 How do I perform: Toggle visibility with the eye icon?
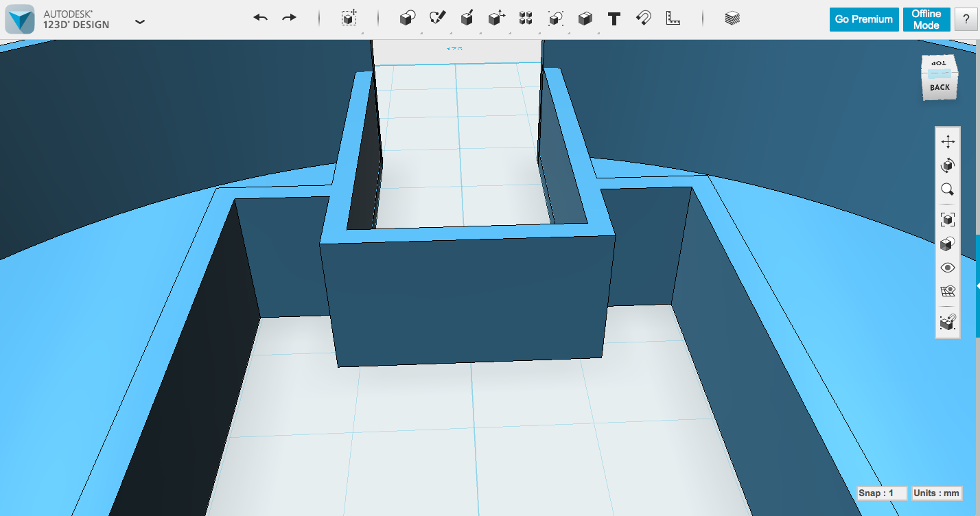[948, 268]
